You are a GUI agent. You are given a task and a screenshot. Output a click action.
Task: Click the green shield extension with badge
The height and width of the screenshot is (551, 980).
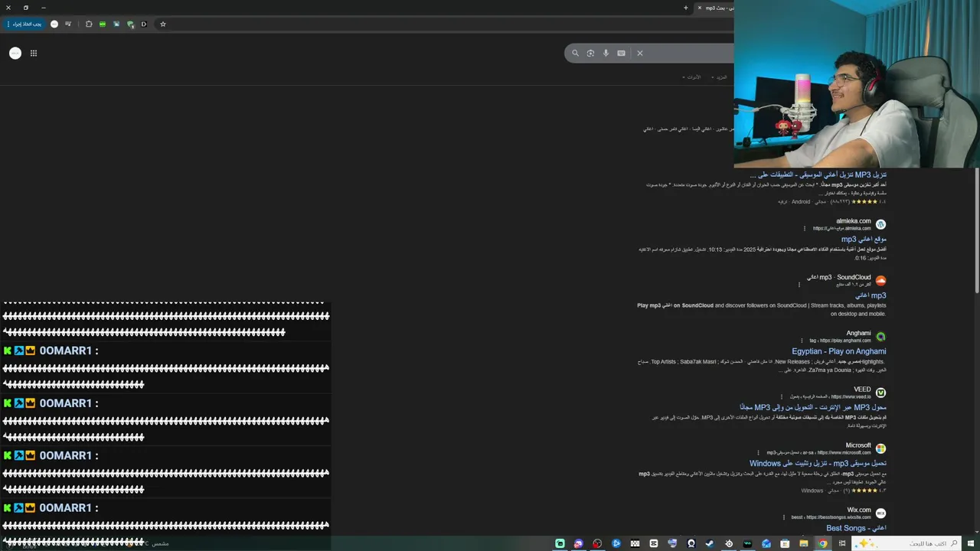point(130,24)
